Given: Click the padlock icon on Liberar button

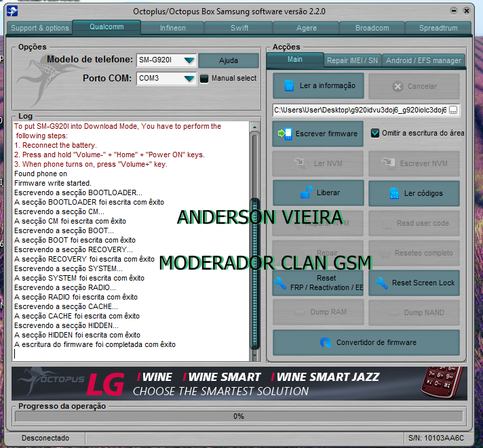Looking at the screenshot, I should tap(306, 192).
